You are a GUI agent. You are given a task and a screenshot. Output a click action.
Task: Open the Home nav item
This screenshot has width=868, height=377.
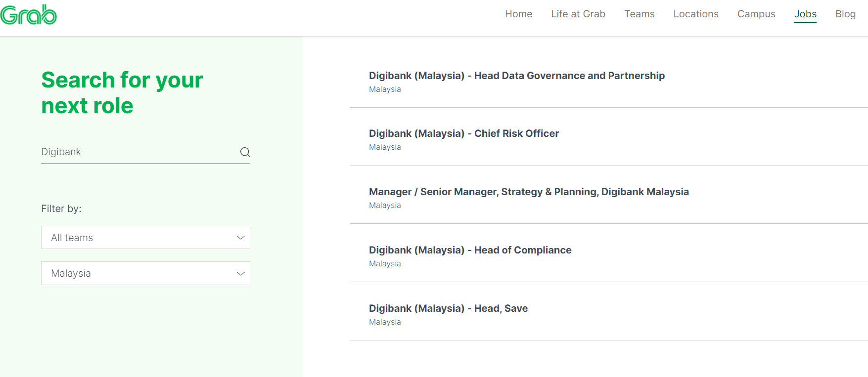518,14
